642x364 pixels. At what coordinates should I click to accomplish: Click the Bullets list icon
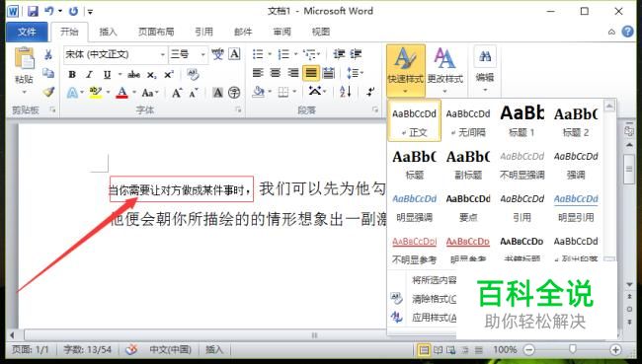[x=258, y=54]
